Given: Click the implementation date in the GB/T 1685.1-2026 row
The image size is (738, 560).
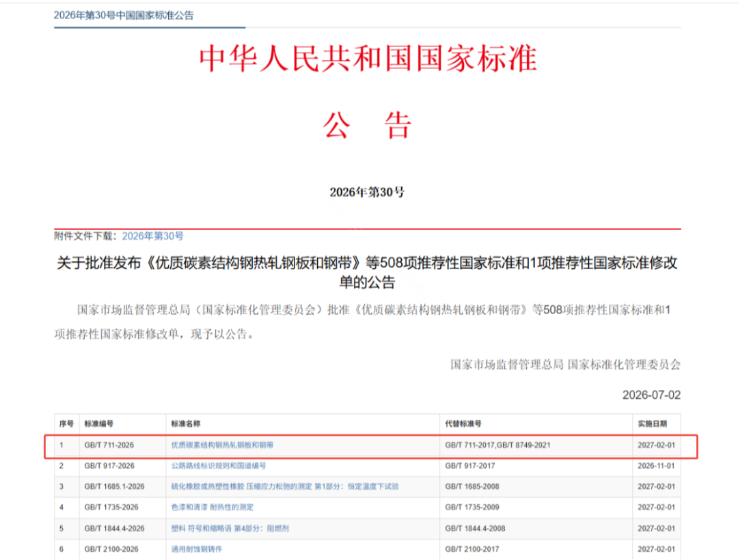Looking at the screenshot, I should tap(656, 486).
